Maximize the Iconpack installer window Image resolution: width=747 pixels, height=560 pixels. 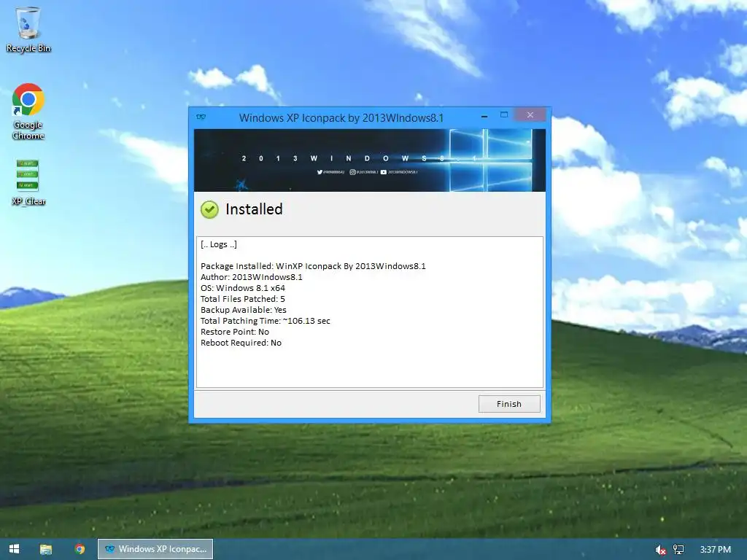point(504,114)
